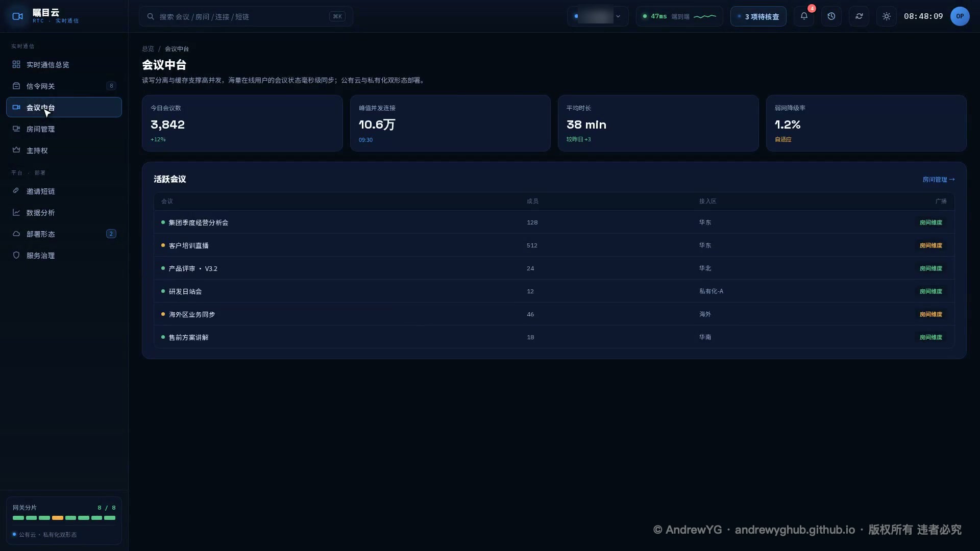980x551 pixels.
Task: Click the 弱网降级率 1.2% card
Action: coord(866,123)
